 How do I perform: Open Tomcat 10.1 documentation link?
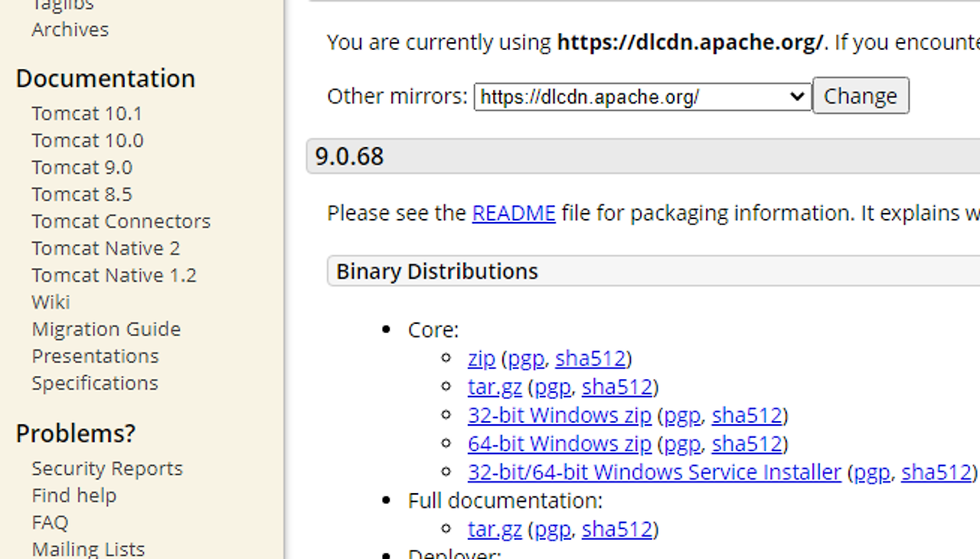tap(87, 113)
